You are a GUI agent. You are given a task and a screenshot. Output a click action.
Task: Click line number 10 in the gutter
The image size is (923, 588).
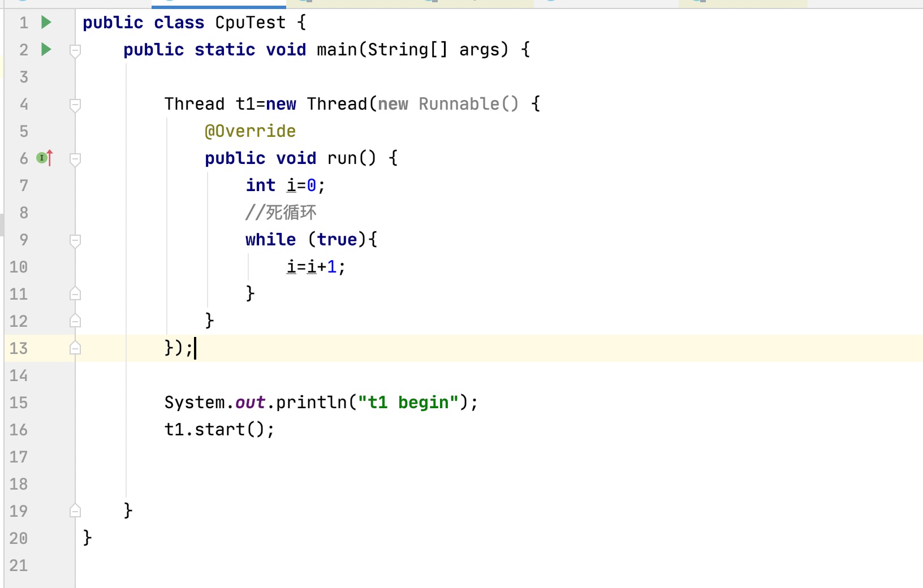pos(19,267)
